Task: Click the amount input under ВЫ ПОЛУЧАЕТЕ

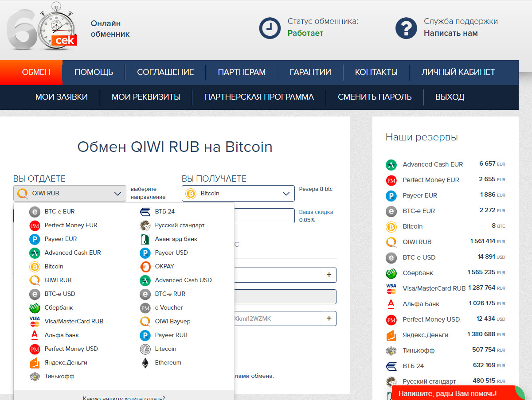Action: click(x=264, y=216)
